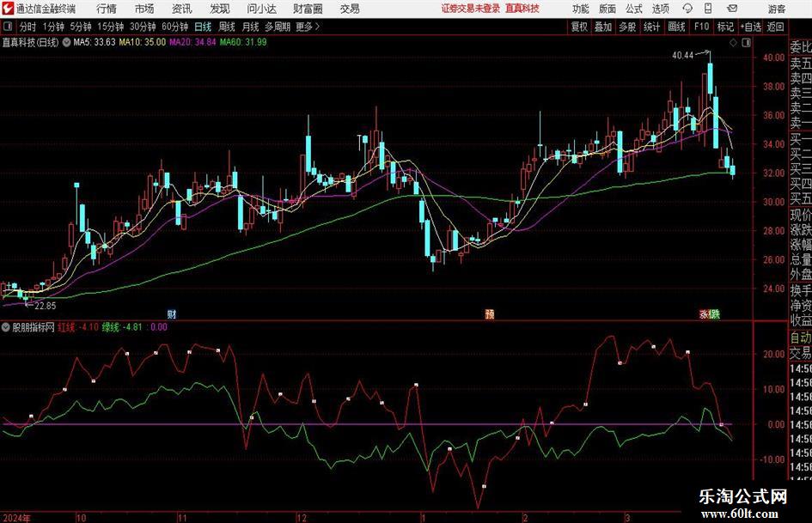Switch to the 周线 weekly period
The image size is (812, 523).
[226, 27]
